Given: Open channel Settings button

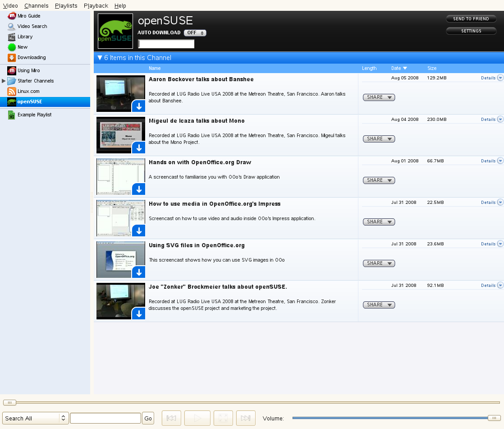Looking at the screenshot, I should click(x=471, y=31).
